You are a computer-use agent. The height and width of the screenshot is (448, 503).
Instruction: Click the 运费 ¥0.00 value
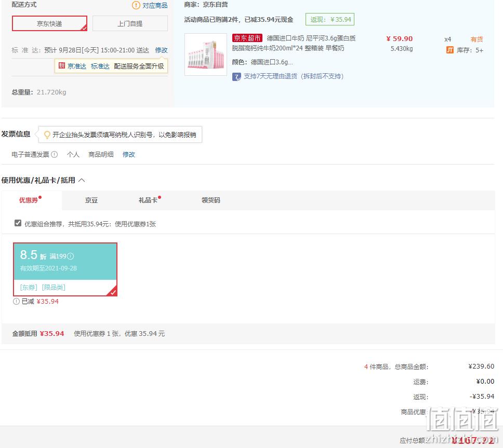(x=485, y=382)
